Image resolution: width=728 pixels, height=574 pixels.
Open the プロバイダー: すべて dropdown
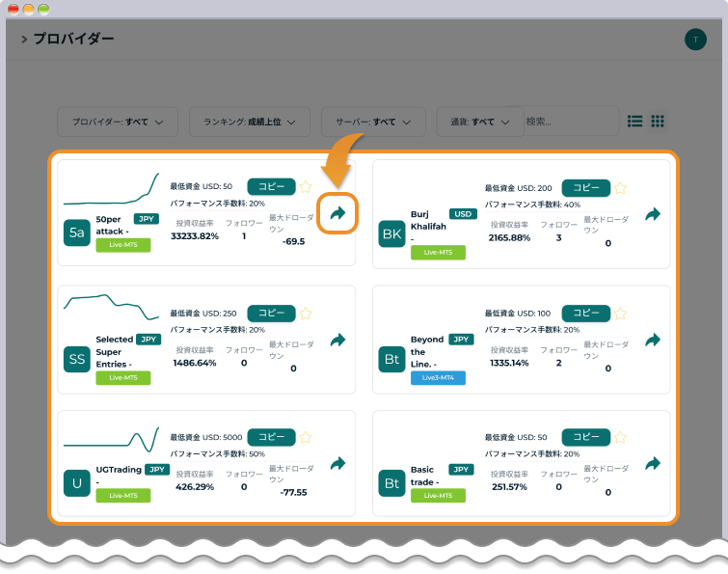(x=118, y=123)
